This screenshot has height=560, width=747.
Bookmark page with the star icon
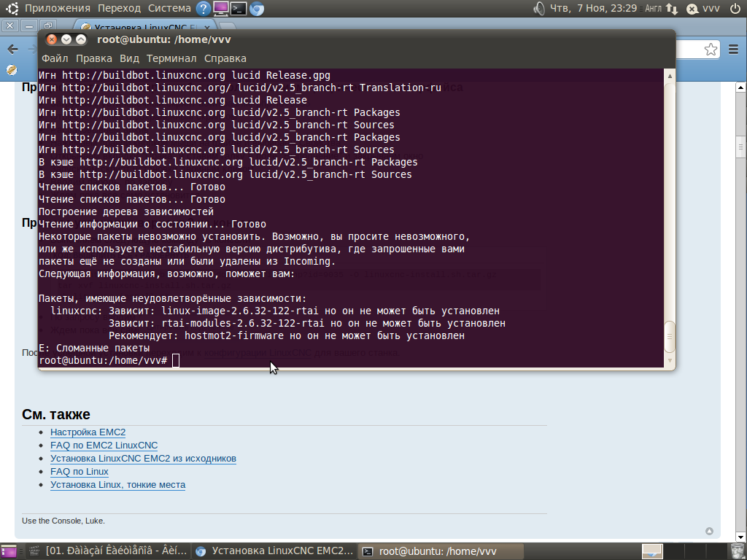[711, 49]
